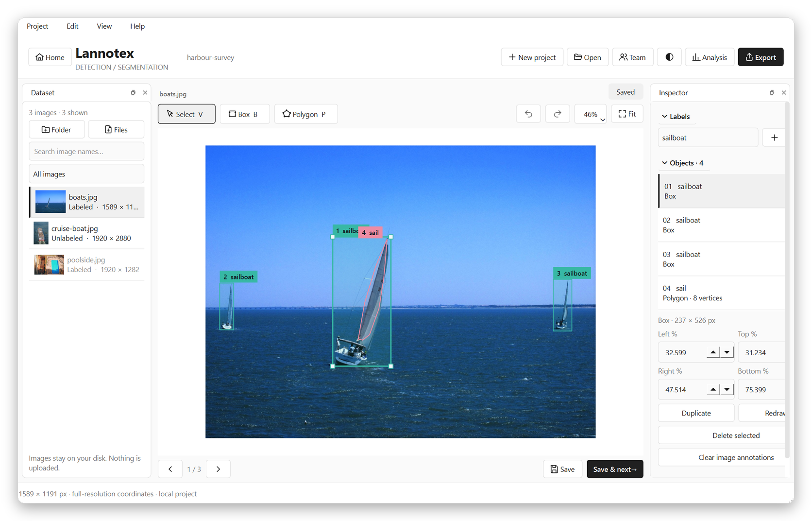Collapse the Labels section

(x=676, y=117)
